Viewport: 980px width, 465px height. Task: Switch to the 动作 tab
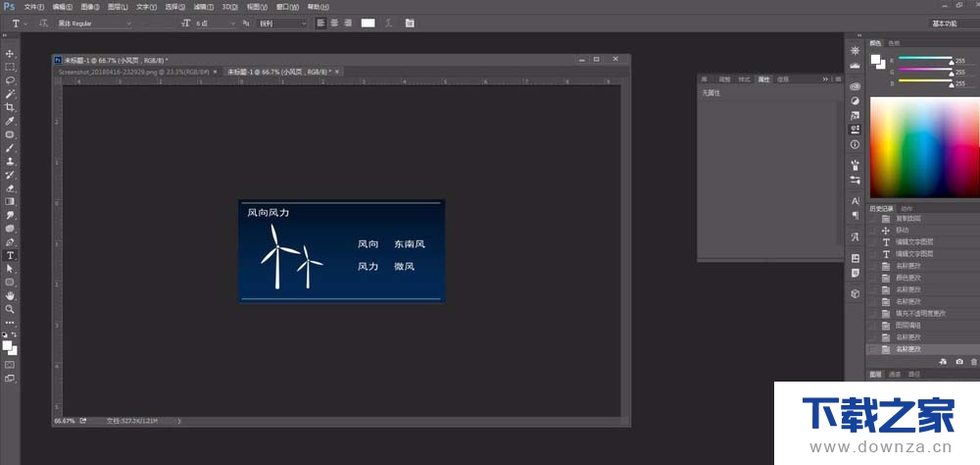(906, 208)
